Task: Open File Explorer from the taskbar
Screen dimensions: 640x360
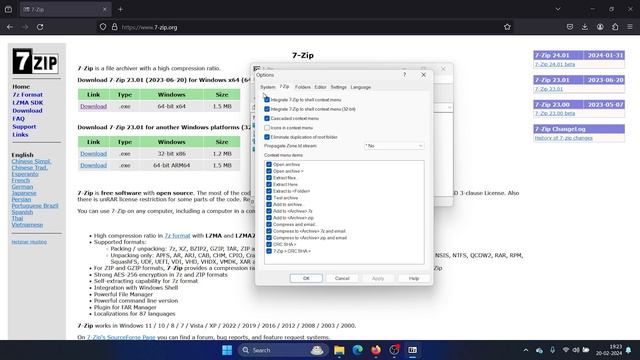Action: click(339, 350)
